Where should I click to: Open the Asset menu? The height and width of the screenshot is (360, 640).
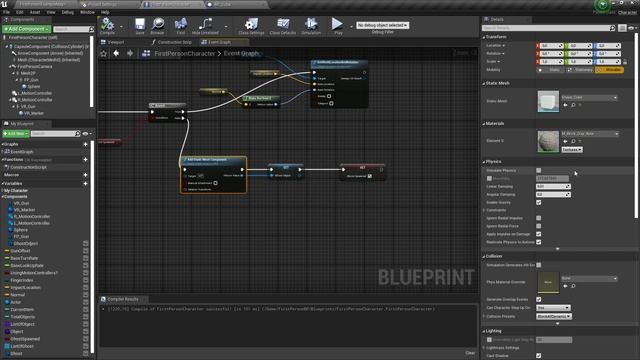point(35,12)
